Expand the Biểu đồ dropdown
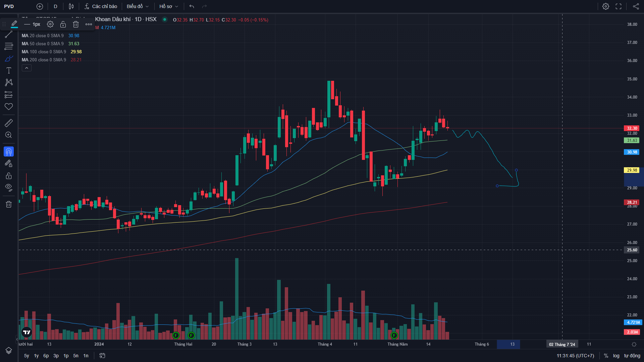 tap(138, 6)
